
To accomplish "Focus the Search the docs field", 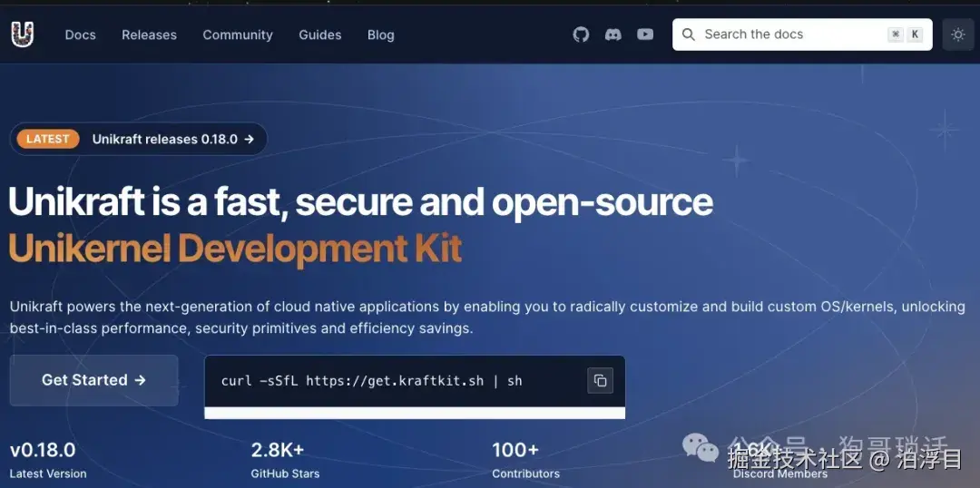I will coord(802,34).
